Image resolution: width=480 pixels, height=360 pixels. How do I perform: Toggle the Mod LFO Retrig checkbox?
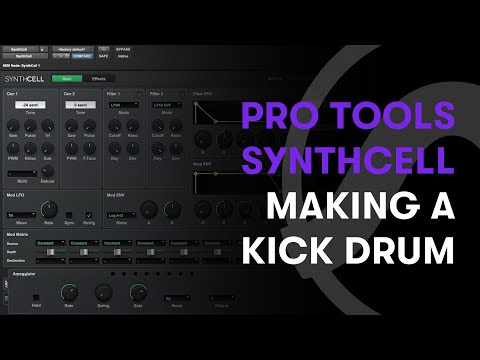click(x=89, y=215)
